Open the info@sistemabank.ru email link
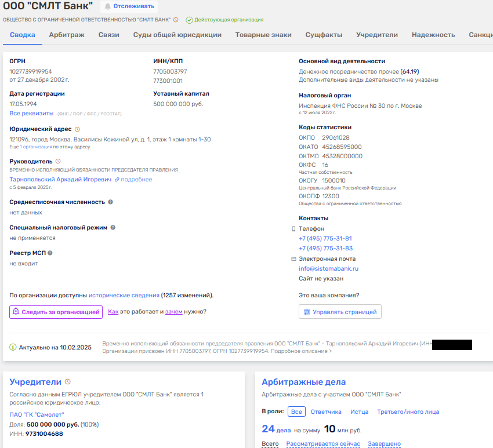The height and width of the screenshot is (448, 493). (328, 269)
